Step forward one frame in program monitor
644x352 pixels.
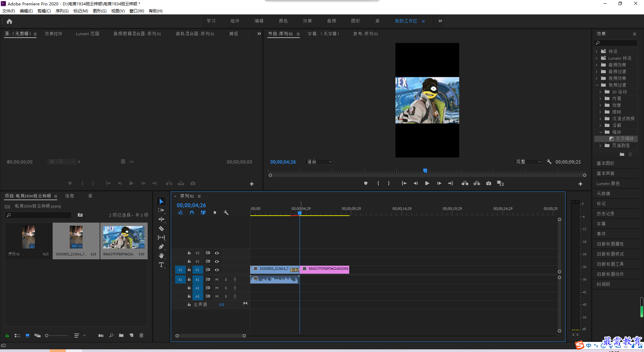point(439,183)
